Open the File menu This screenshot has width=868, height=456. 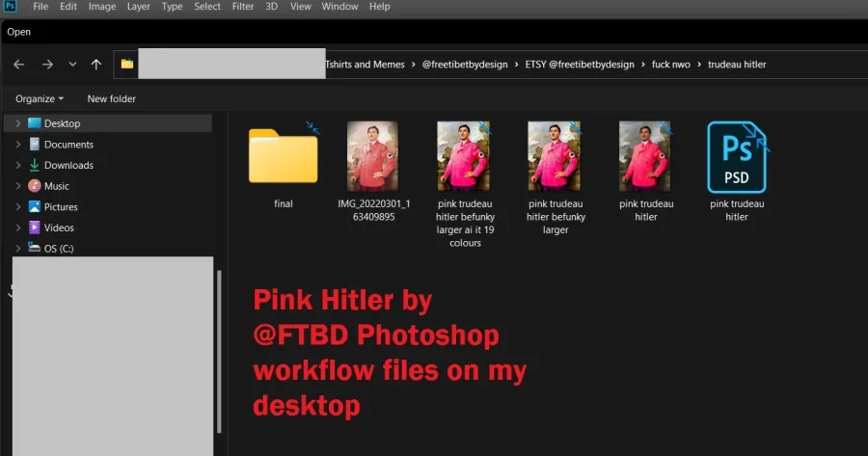click(x=41, y=7)
